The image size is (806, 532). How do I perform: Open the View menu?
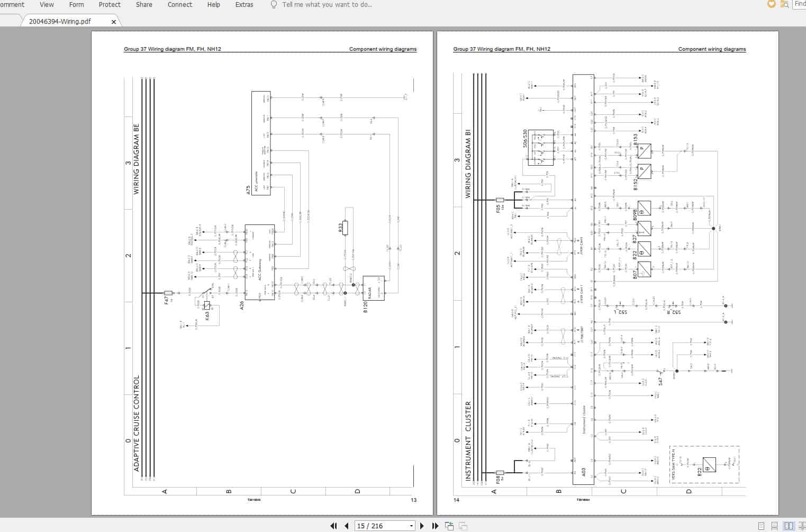click(47, 4)
